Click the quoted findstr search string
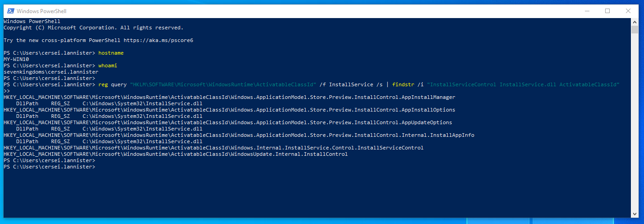 [x=524, y=84]
